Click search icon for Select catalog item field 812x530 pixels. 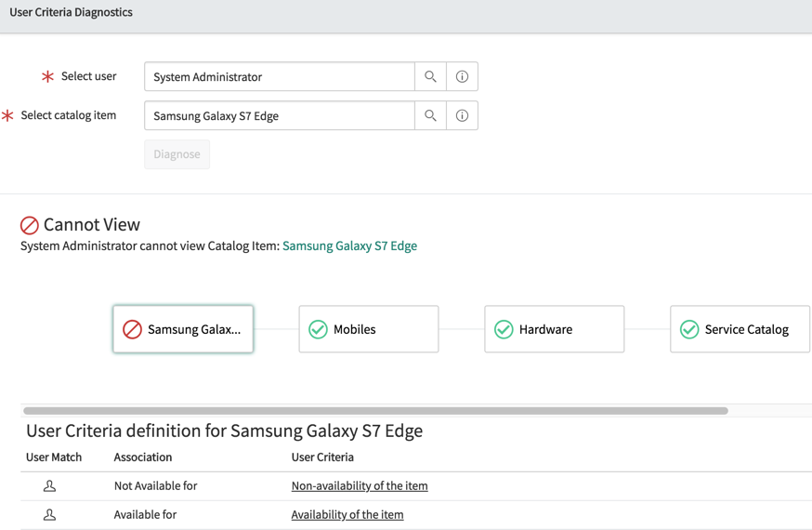pyautogui.click(x=430, y=115)
